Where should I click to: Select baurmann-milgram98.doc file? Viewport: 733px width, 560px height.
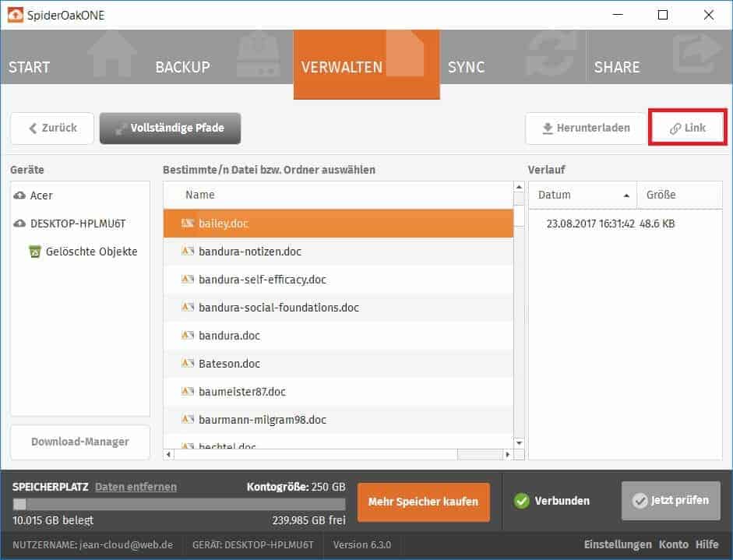[338, 420]
